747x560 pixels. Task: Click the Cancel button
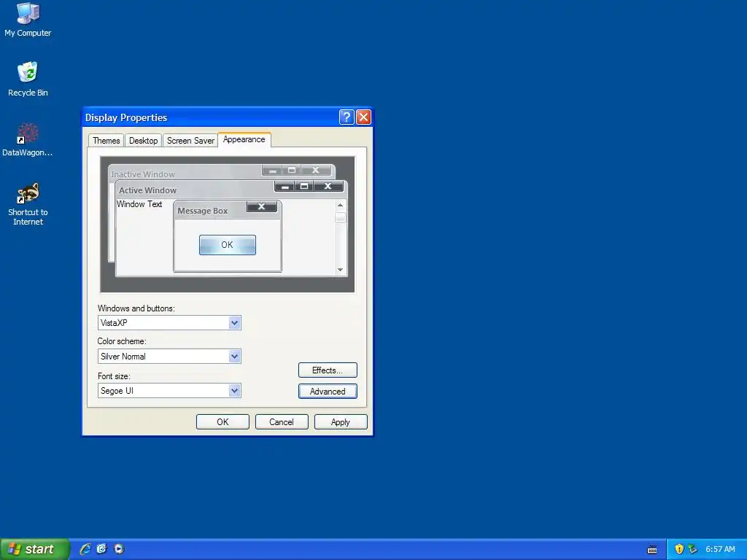tap(282, 422)
